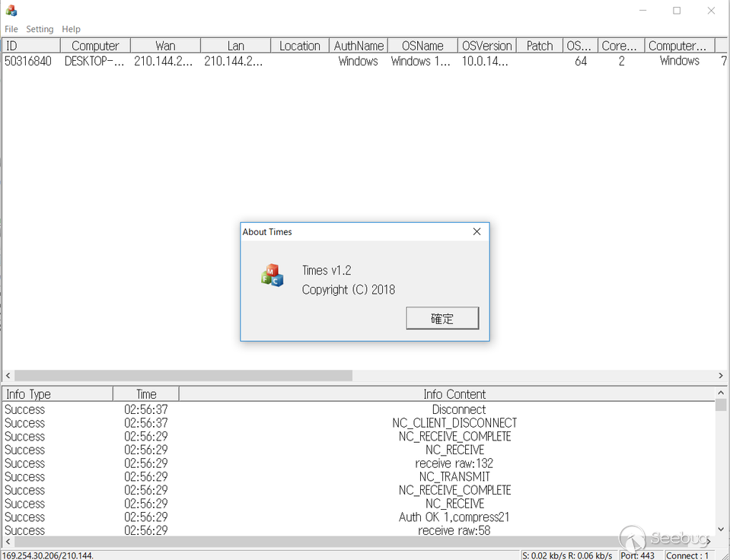Select the Disconnect log entry
730x560 pixels.
click(359, 409)
